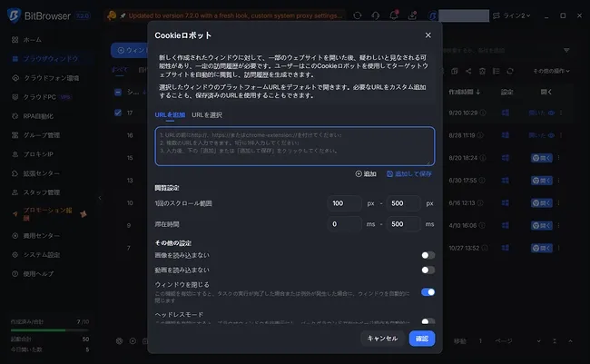Click the スタッフ管理 sidebar icon
590x364 pixels.
[x=15, y=192]
